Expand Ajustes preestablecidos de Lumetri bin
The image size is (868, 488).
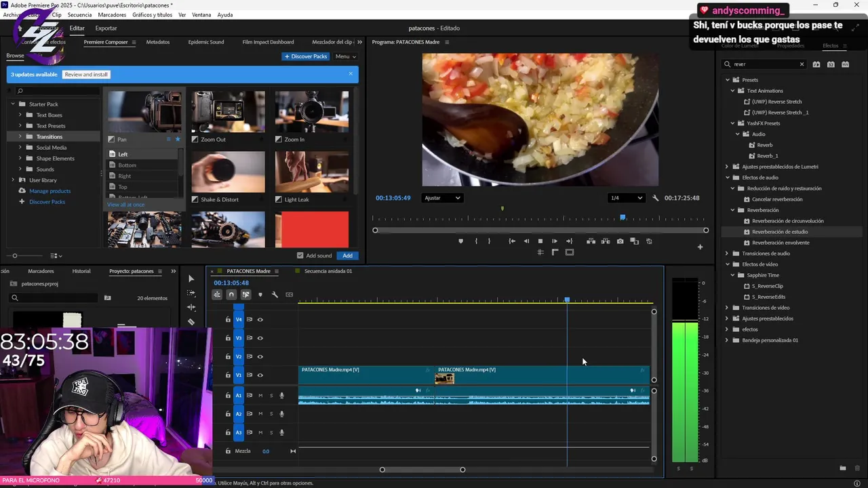[x=727, y=167]
